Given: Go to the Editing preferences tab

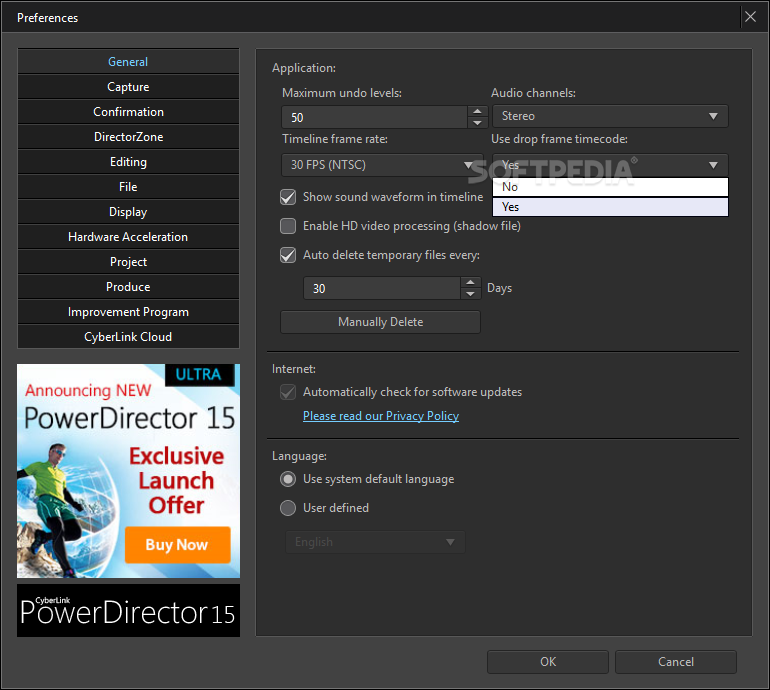Looking at the screenshot, I should tap(128, 162).
